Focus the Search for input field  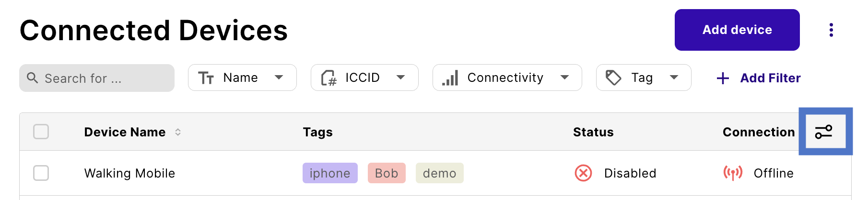tap(97, 78)
